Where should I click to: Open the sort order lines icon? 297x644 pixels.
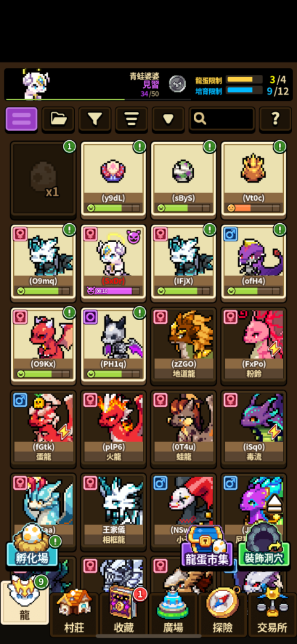[x=132, y=119]
